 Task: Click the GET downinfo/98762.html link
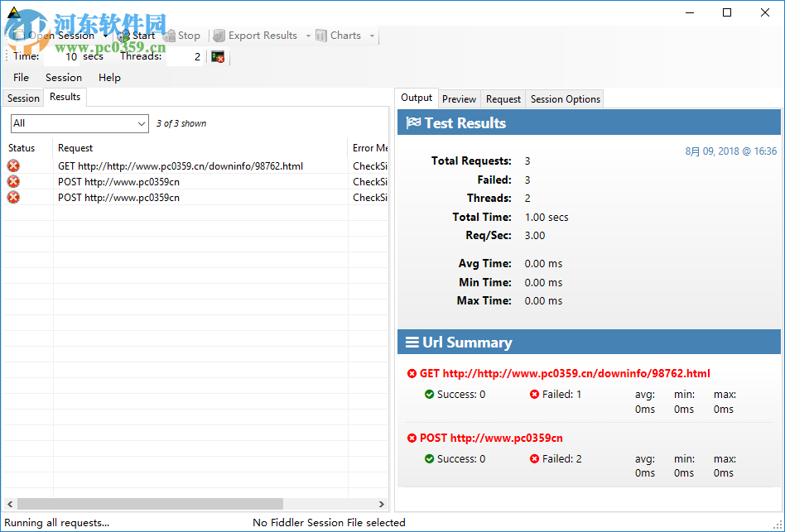[x=567, y=373]
